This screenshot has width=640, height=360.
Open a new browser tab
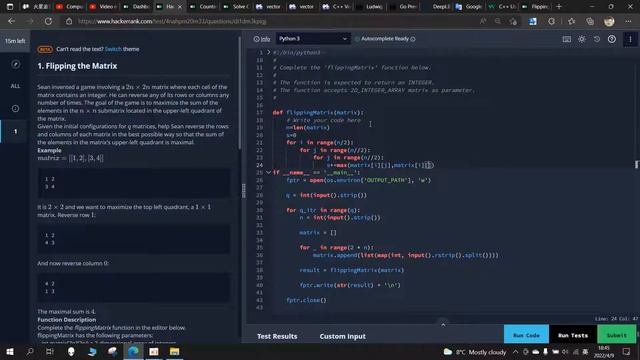(x=559, y=7)
